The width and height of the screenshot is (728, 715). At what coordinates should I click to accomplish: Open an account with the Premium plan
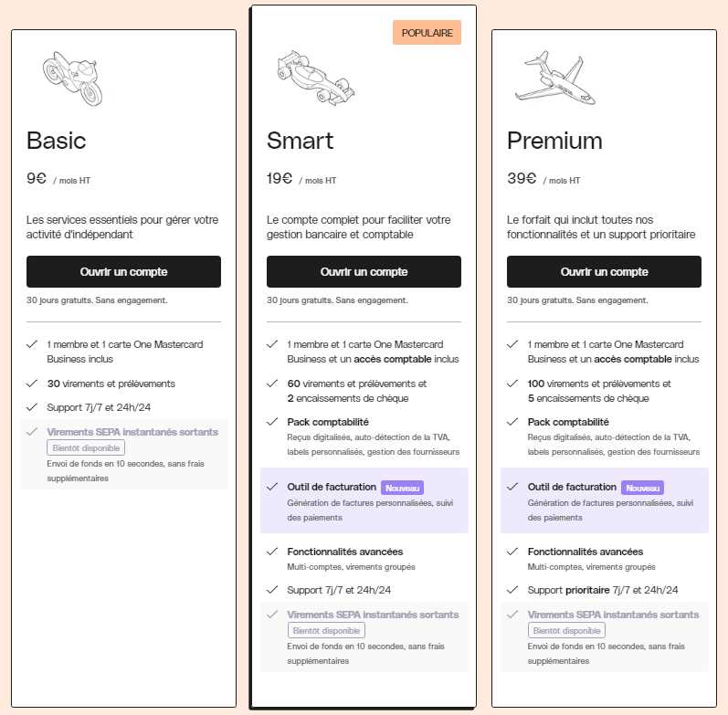pos(604,271)
